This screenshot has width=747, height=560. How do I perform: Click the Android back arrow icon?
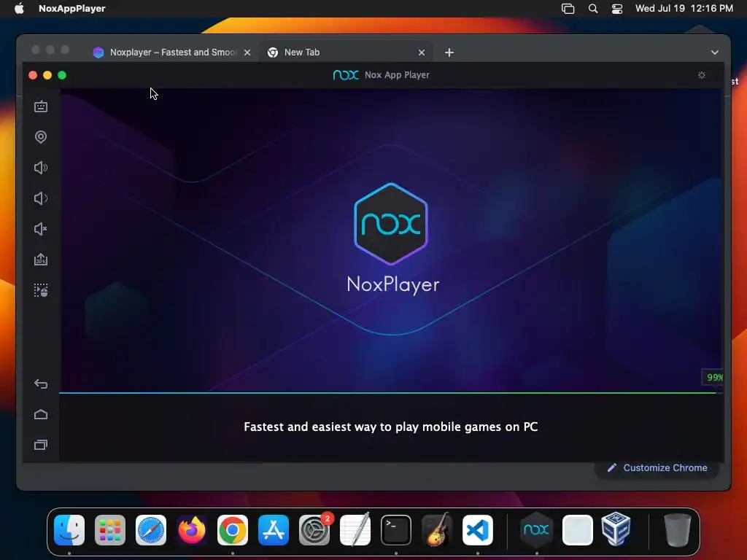[x=41, y=384]
